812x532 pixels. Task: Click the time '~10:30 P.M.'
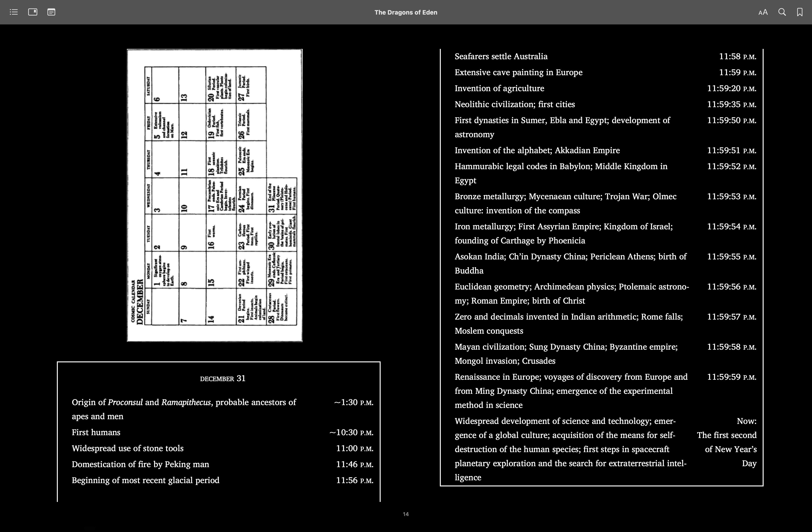[x=351, y=432]
